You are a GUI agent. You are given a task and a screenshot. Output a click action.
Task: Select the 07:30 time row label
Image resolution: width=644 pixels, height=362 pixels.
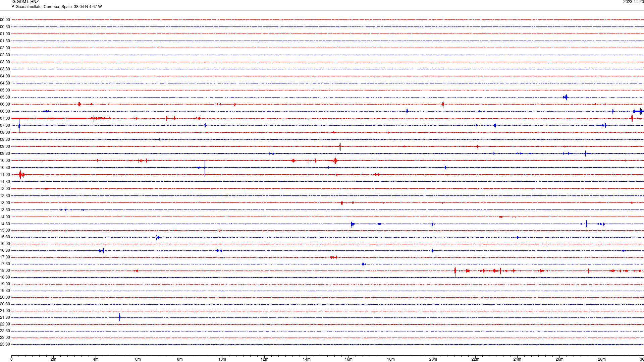(5, 125)
